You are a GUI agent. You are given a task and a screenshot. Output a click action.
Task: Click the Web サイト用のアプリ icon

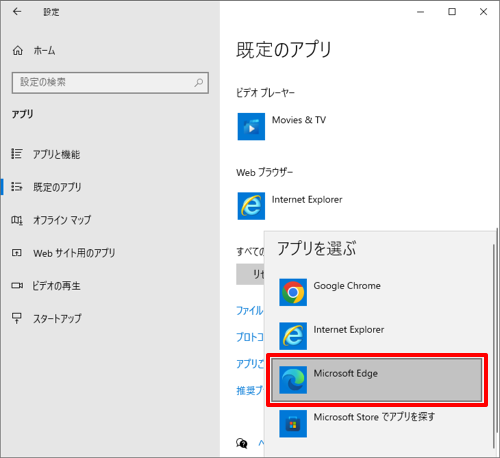[17, 253]
